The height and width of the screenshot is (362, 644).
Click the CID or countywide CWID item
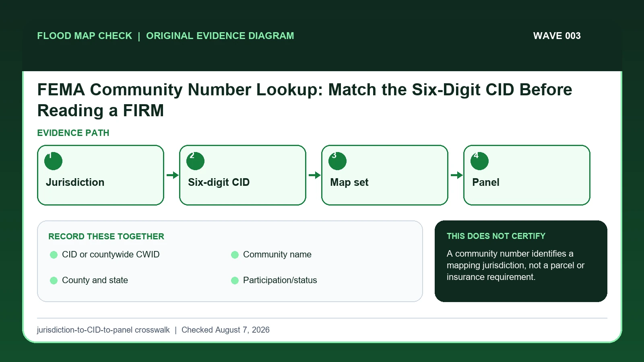[111, 255]
